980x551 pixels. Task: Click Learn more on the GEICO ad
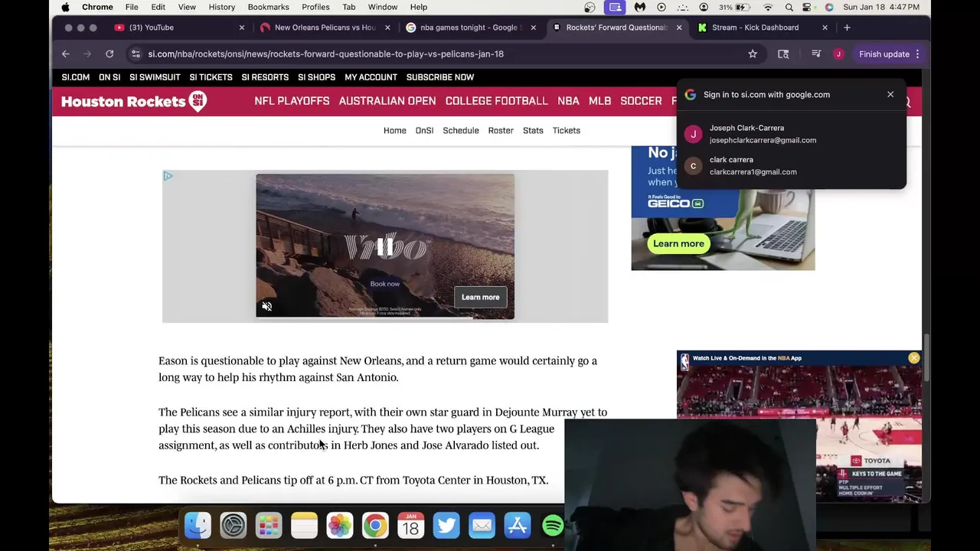tap(678, 243)
